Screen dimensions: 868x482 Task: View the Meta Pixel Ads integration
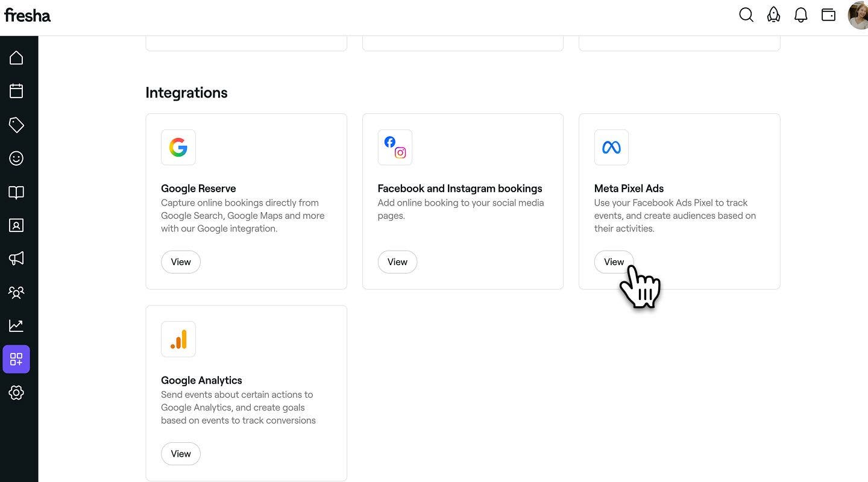coord(614,262)
